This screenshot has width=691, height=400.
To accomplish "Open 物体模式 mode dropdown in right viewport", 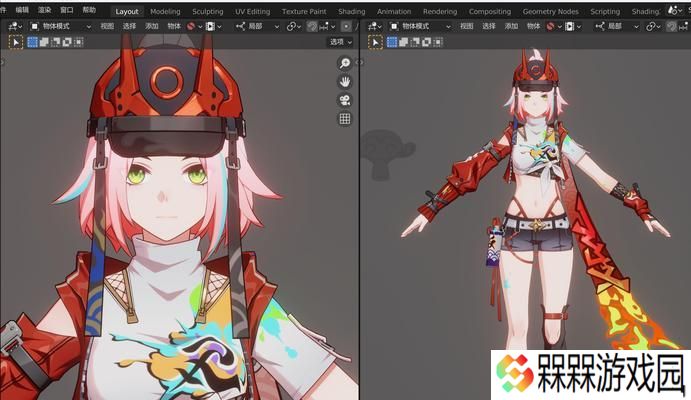I will point(420,26).
